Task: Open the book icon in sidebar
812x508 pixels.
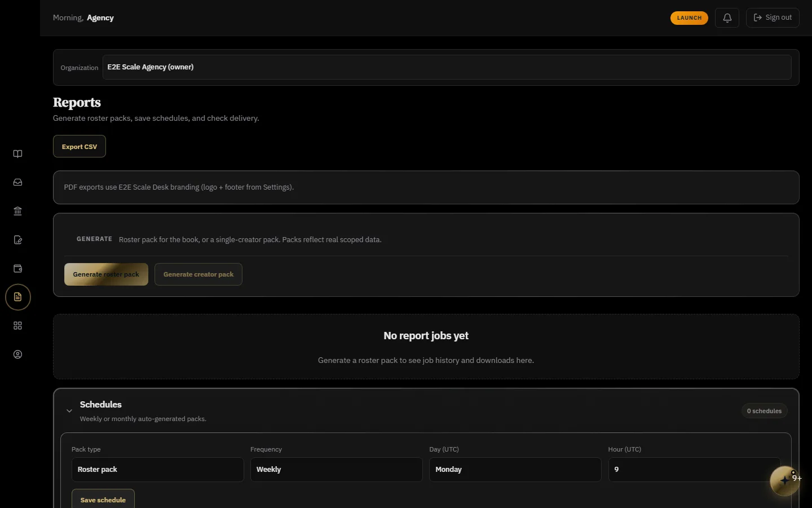Action: click(17, 154)
